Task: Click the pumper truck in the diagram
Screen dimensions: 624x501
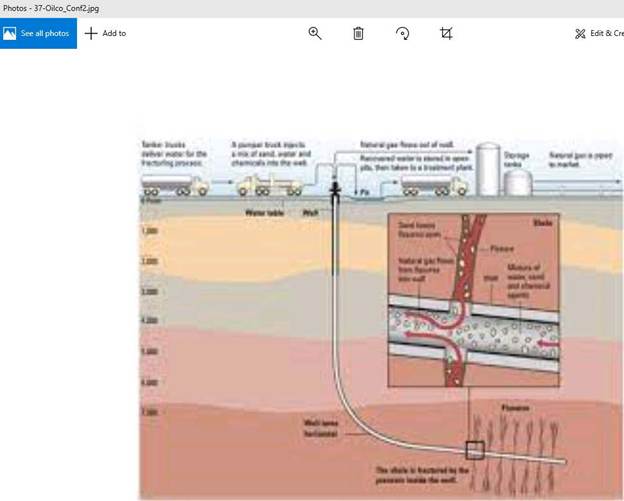Action: (x=268, y=184)
